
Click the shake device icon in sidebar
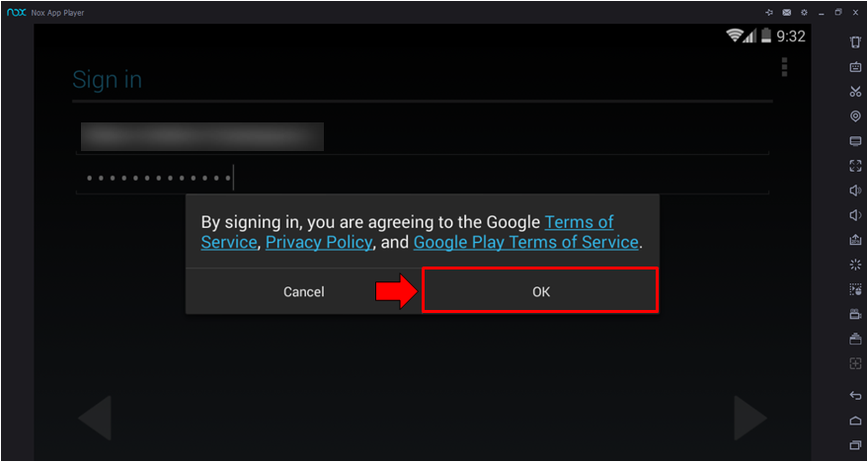pyautogui.click(x=855, y=42)
